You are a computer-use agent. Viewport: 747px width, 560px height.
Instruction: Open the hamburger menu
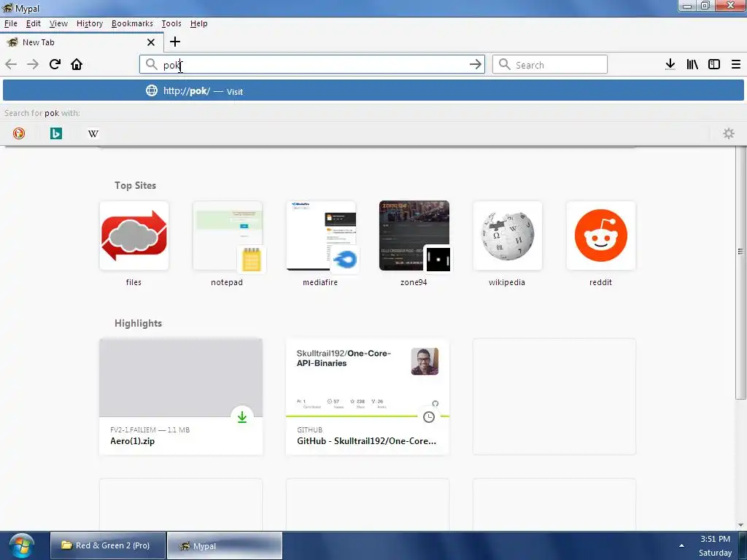pyautogui.click(x=736, y=64)
